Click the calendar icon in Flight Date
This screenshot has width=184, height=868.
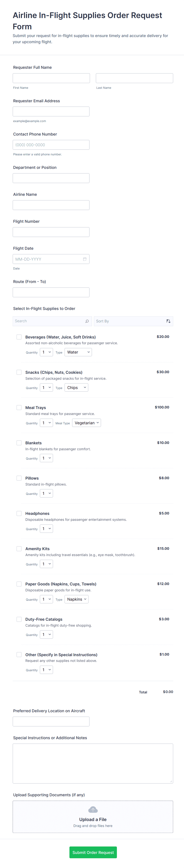(x=85, y=259)
